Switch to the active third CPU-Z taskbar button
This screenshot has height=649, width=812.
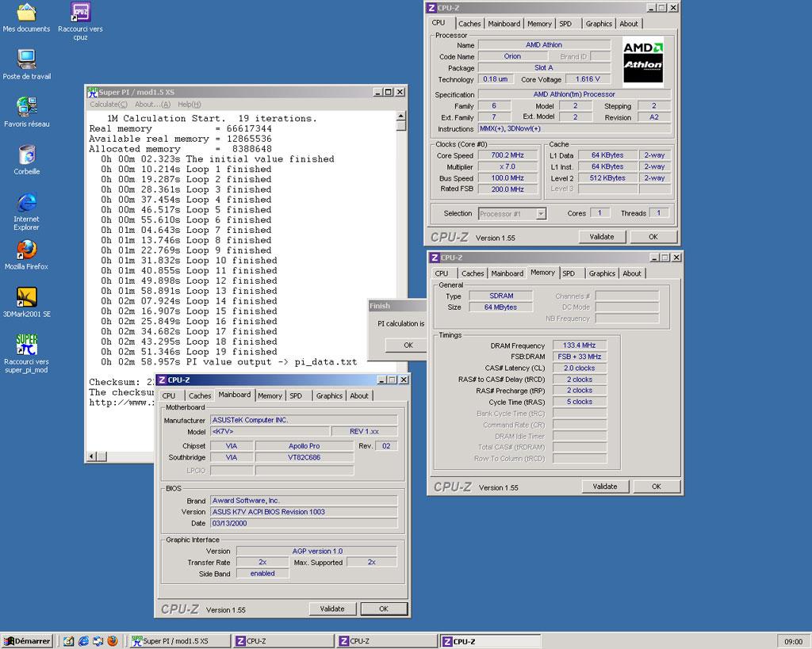[490, 641]
